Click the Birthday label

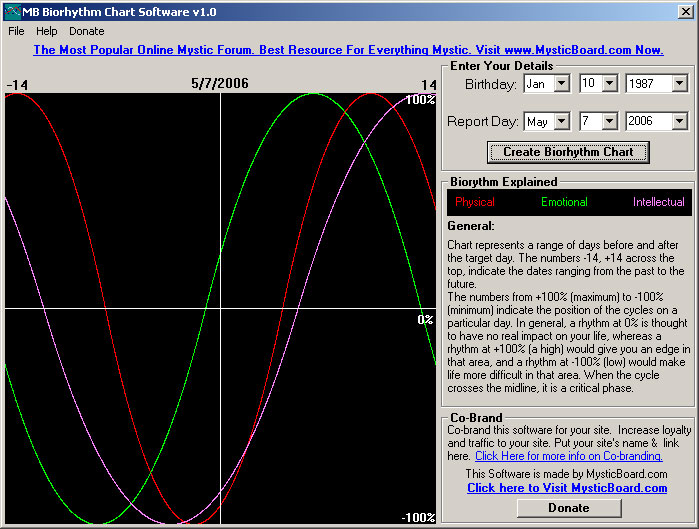point(490,84)
